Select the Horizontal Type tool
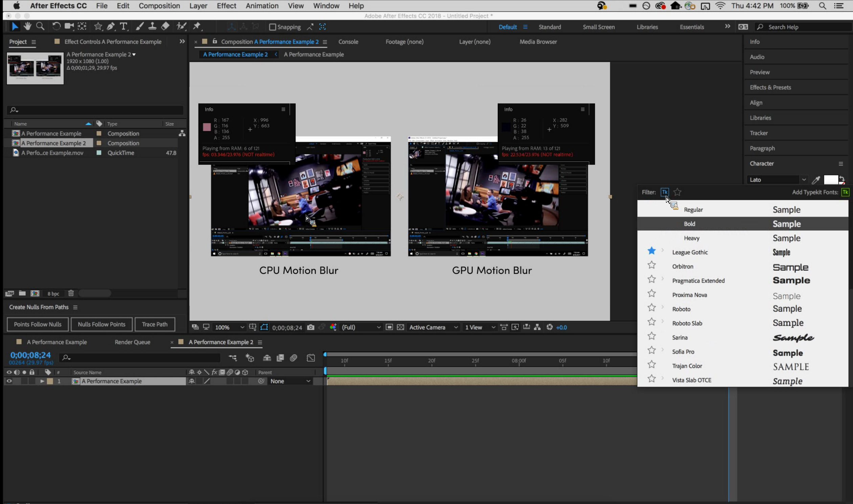Image resolution: width=853 pixels, height=504 pixels. coord(123,26)
